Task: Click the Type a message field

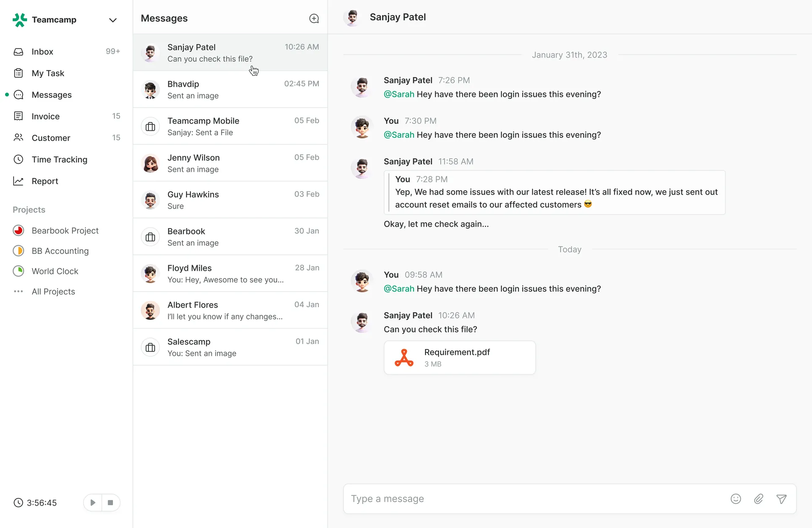Action: (533, 499)
